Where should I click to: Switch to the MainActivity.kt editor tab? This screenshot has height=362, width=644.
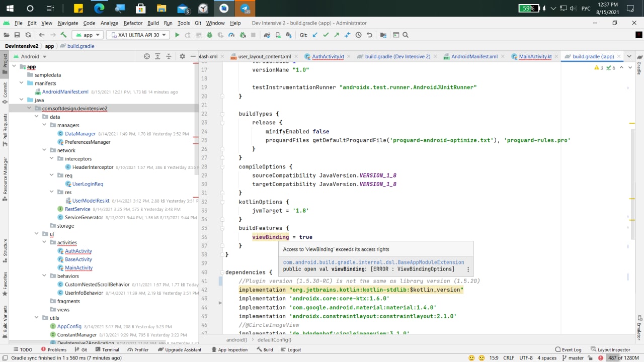(x=535, y=56)
